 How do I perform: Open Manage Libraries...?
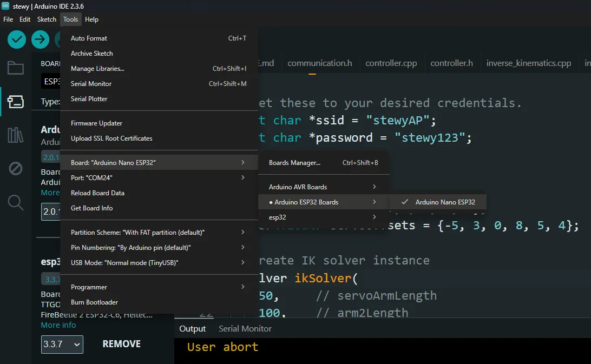[159, 68]
